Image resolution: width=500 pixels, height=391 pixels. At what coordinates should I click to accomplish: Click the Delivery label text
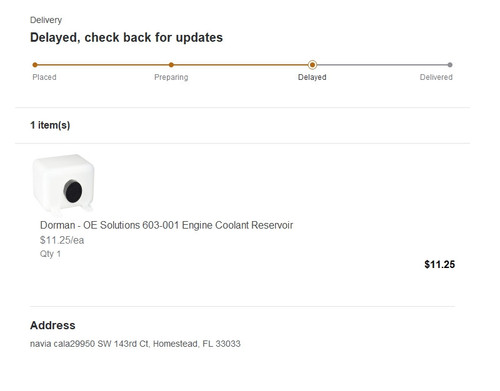(x=46, y=20)
